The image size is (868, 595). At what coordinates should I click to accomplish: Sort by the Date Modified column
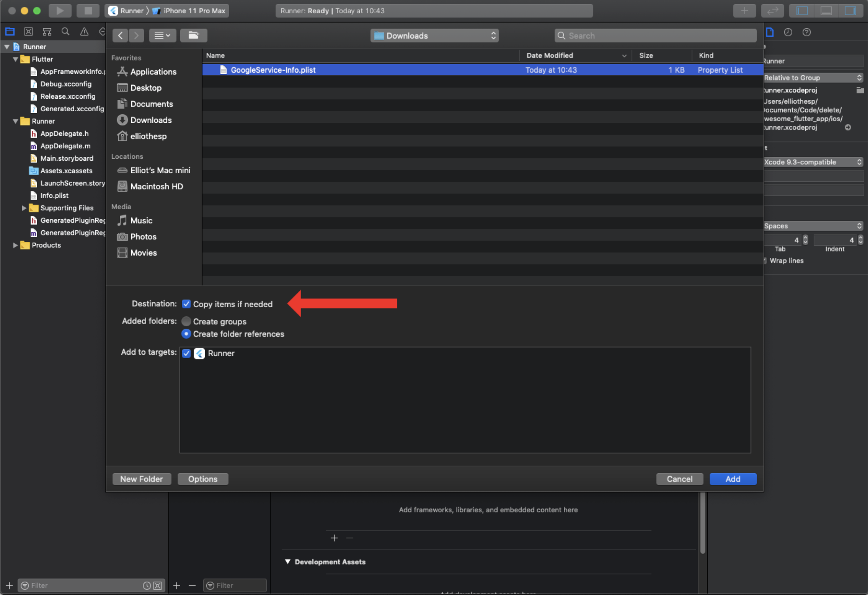click(x=576, y=55)
